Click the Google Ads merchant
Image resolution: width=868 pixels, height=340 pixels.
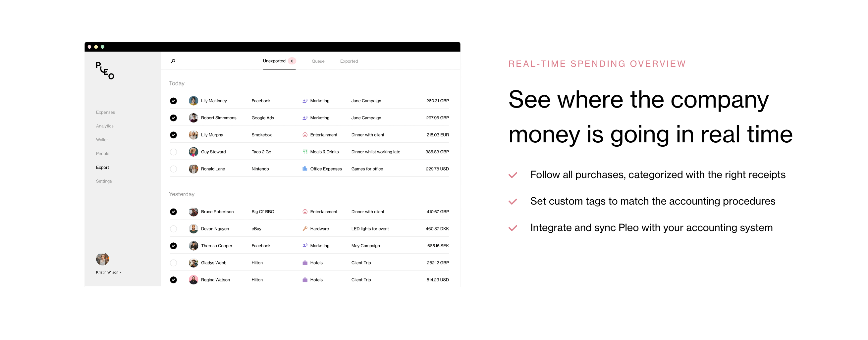(263, 118)
